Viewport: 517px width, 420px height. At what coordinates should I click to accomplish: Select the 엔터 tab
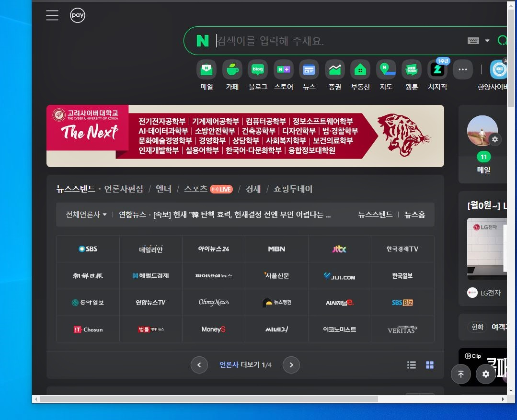163,189
